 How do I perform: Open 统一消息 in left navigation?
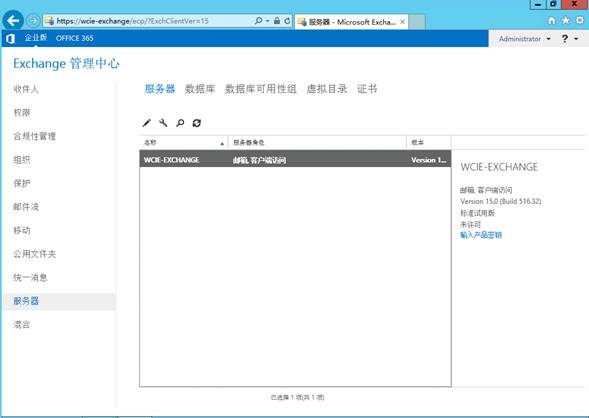[x=30, y=278]
